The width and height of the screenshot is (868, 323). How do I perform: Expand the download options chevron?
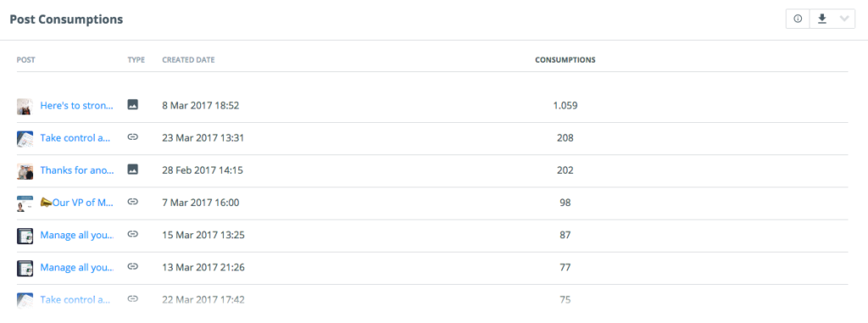click(844, 19)
